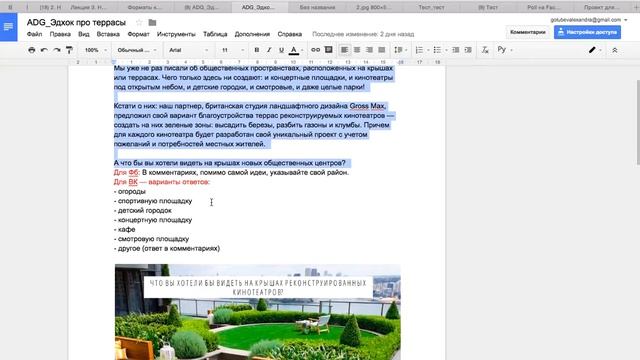Screen dimensions: 640x360
Task: Open the Справка menu
Action: coord(290,34)
